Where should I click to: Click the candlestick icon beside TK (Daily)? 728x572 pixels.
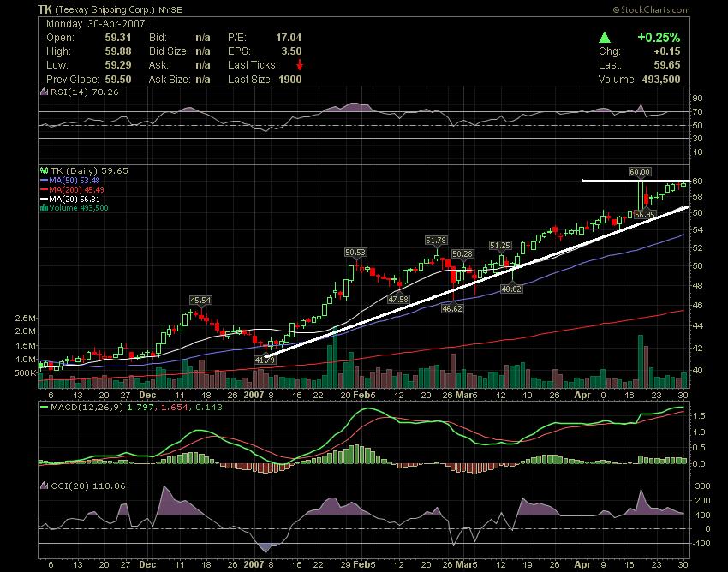tap(44, 171)
